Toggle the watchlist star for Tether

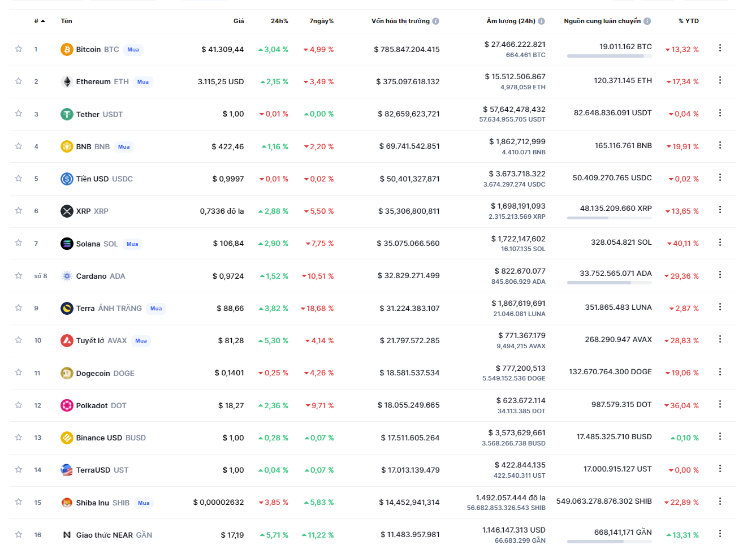click(x=19, y=113)
